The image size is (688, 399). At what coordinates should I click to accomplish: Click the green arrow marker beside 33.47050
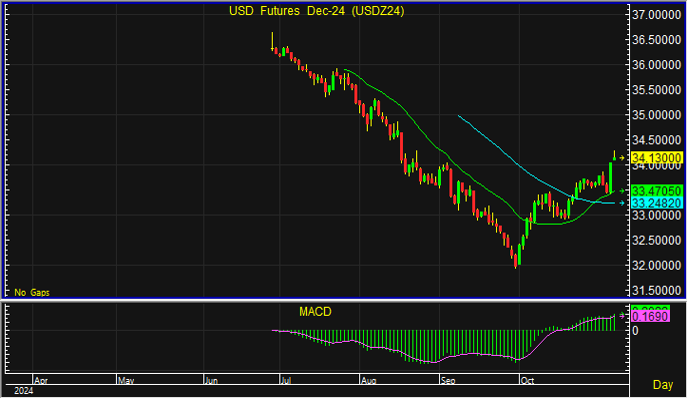point(622,191)
